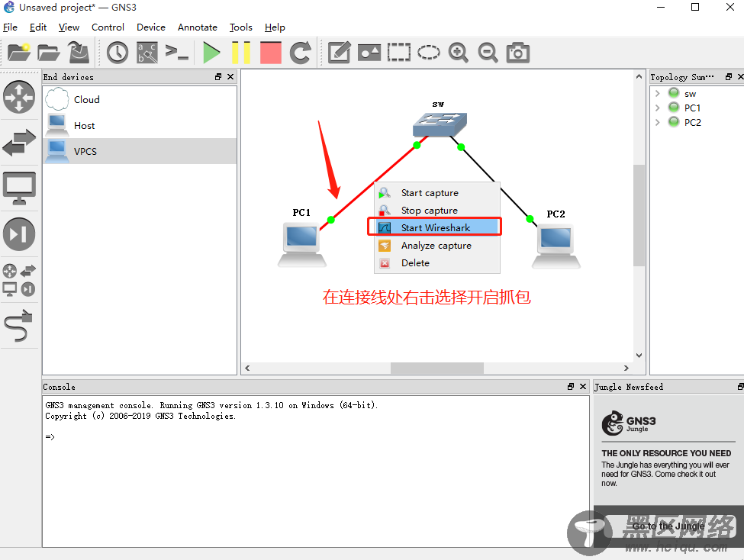
Task: Expand the PC1 node in Topology Summary
Action: tap(657, 108)
